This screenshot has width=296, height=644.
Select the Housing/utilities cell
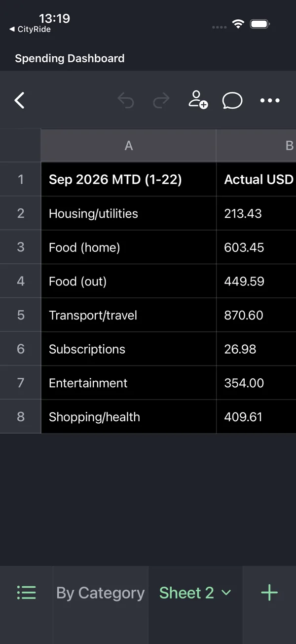click(x=129, y=213)
